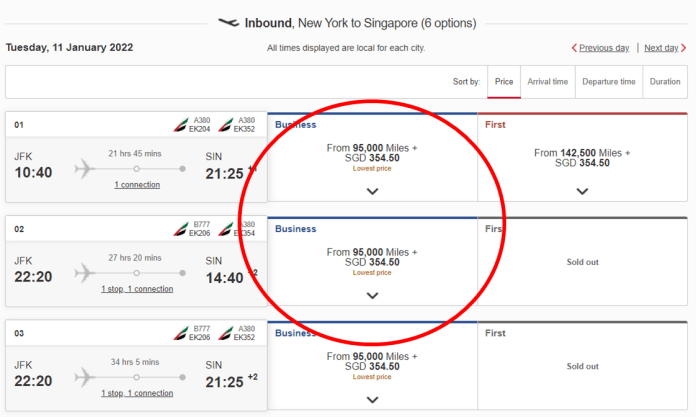696x417 pixels.
Task: Click the Emirates logo beside EK206 in option 03
Action: point(180,334)
